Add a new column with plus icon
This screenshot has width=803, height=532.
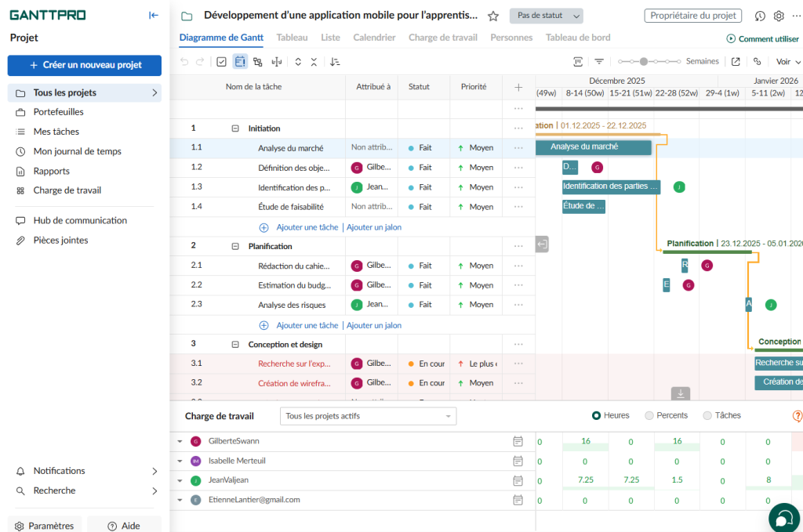[x=518, y=87]
